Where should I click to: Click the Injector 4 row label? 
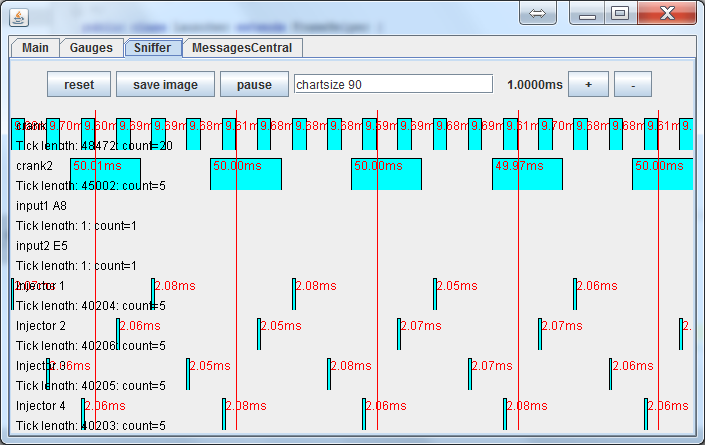41,406
